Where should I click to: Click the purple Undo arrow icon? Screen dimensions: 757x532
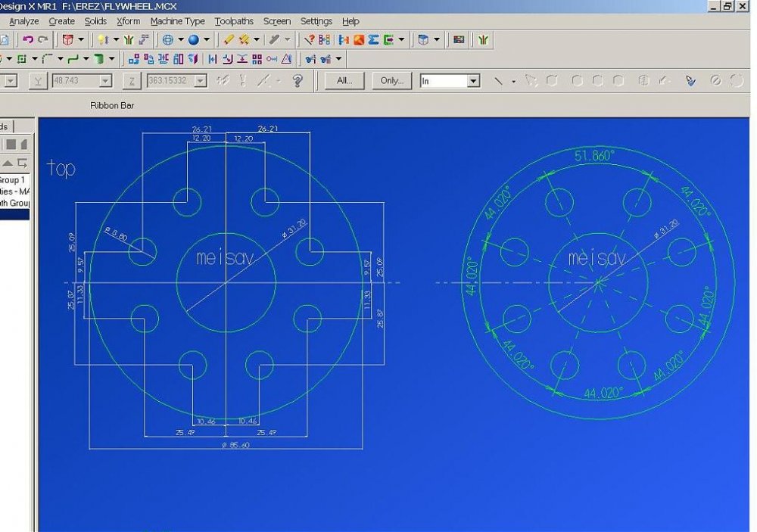27,39
